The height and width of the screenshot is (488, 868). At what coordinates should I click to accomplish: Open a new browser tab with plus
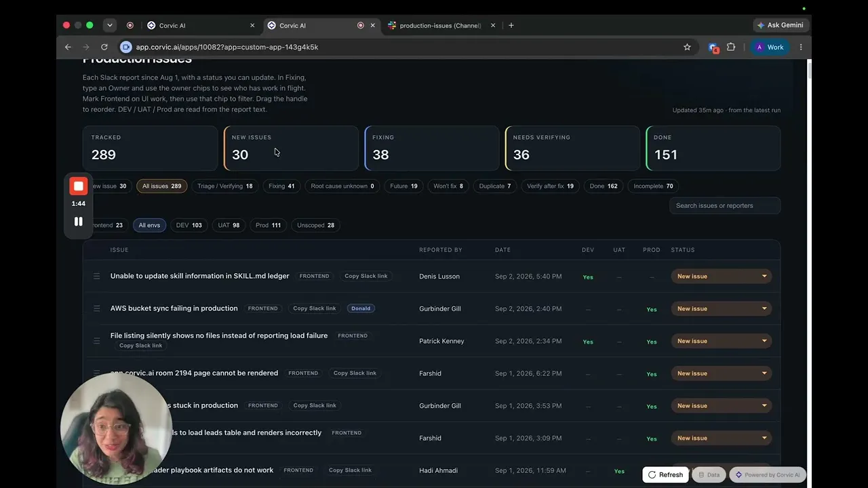click(511, 25)
